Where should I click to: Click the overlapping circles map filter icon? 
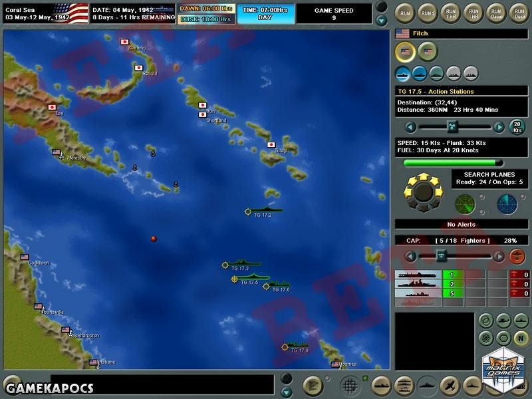(485, 321)
